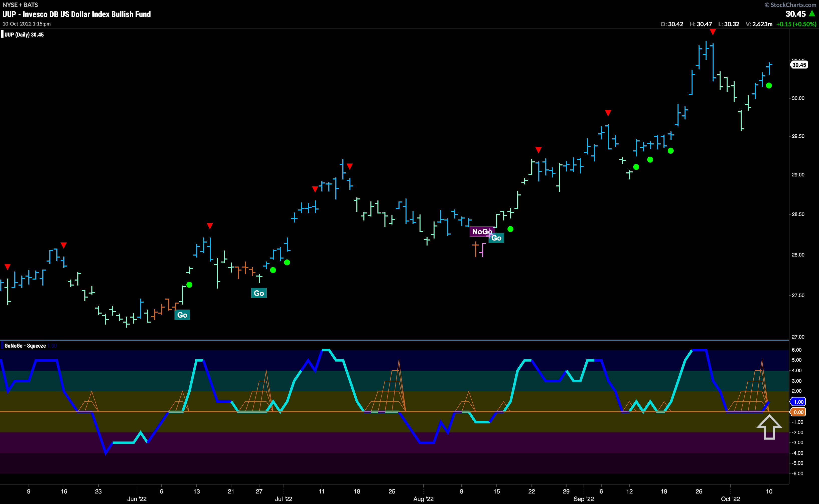
Task: Click the UUP (Daily) 30.45 legend label
Action: coord(24,35)
